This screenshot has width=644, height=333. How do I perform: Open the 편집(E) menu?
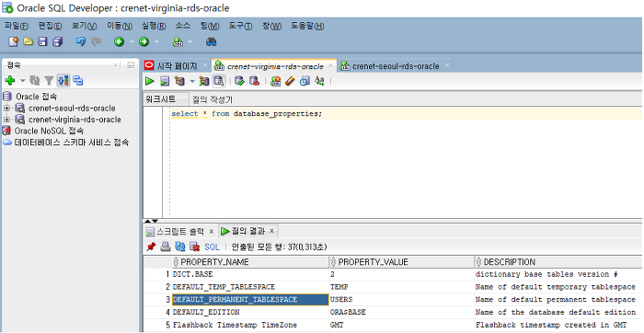click(x=50, y=26)
